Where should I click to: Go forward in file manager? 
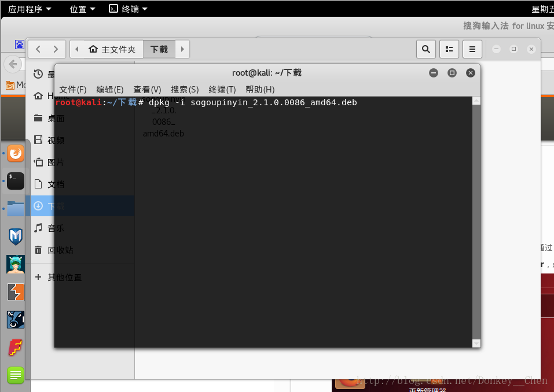56,49
